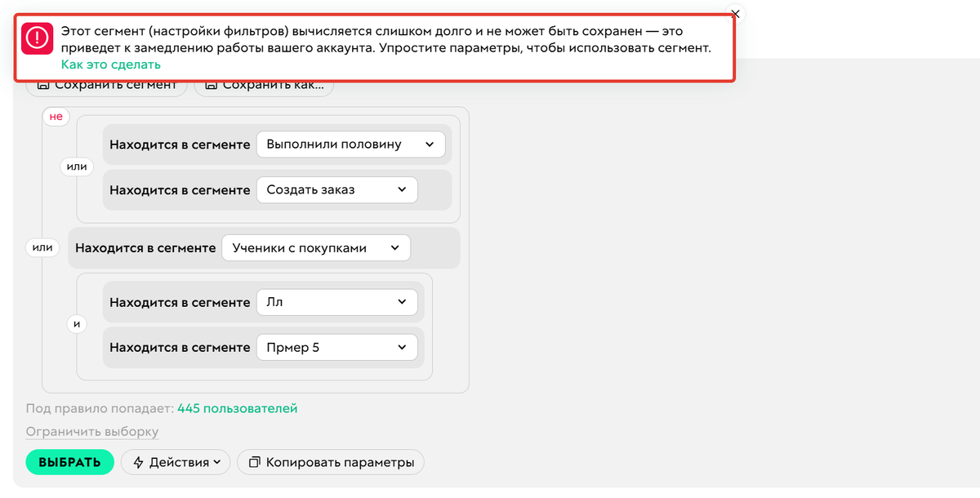Click the Сохранить сегмент button
Image resolution: width=980 pixels, height=498 pixels.
click(106, 83)
